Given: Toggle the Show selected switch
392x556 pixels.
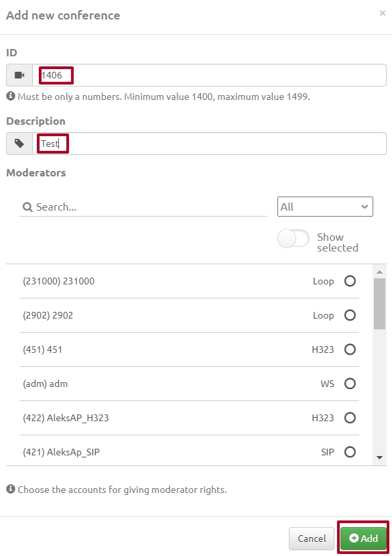Looking at the screenshot, I should tap(293, 238).
